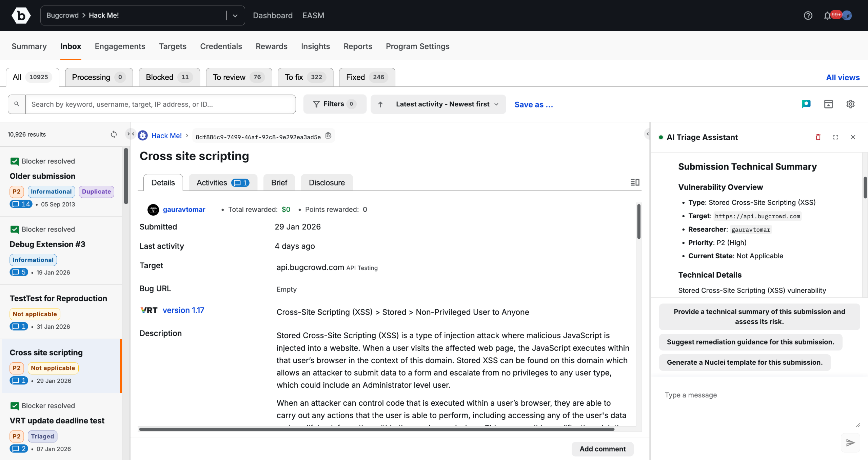This screenshot has width=868, height=460.
Task: Click Add comment button
Action: click(602, 449)
